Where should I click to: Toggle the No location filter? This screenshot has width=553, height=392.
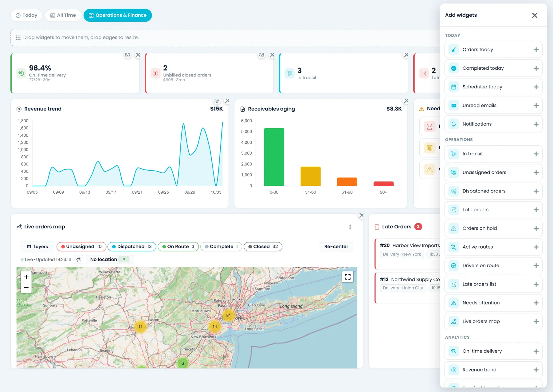pos(110,259)
